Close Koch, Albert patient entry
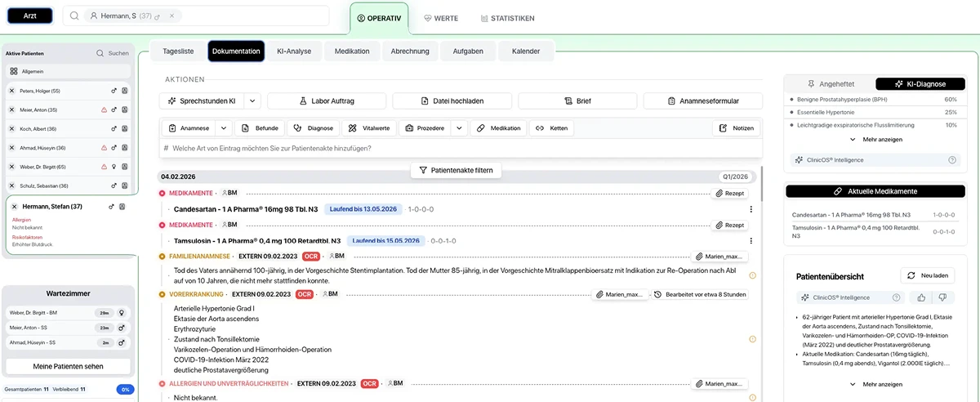Screen dimensions: 980x402 (x=12, y=128)
